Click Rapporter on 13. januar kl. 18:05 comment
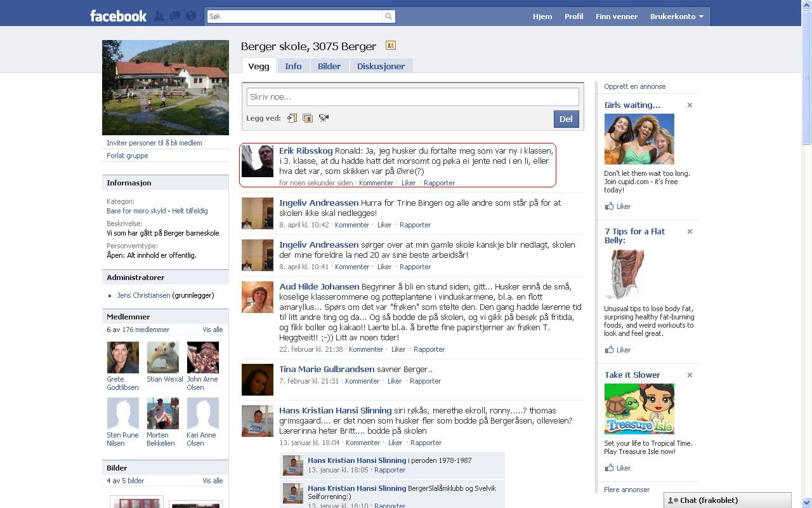The image size is (812, 508). 390,470
